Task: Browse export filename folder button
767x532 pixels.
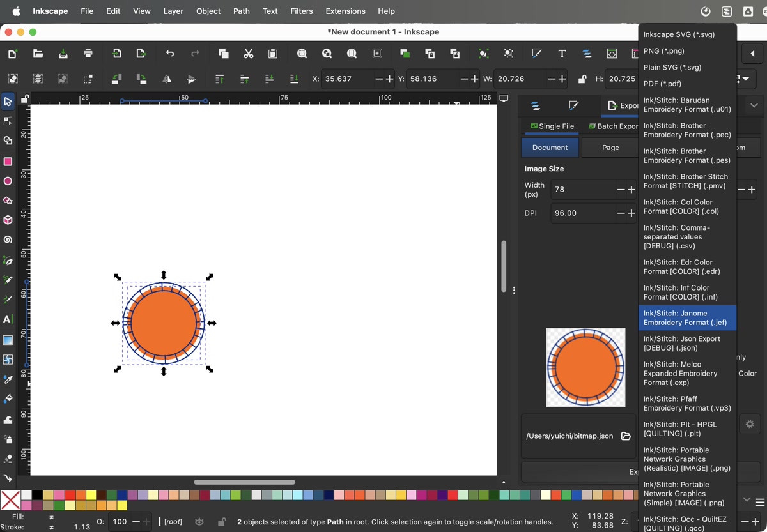Action: [x=626, y=436]
